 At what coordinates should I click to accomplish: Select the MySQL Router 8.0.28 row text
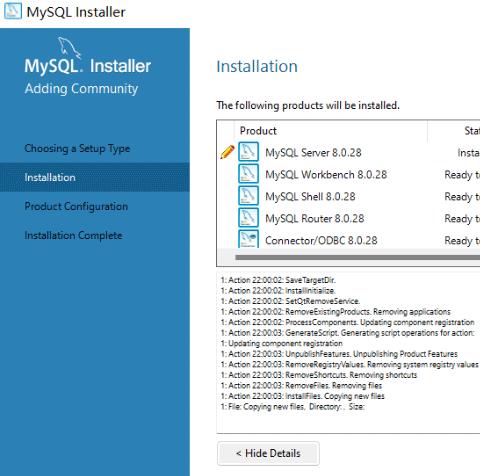315,219
